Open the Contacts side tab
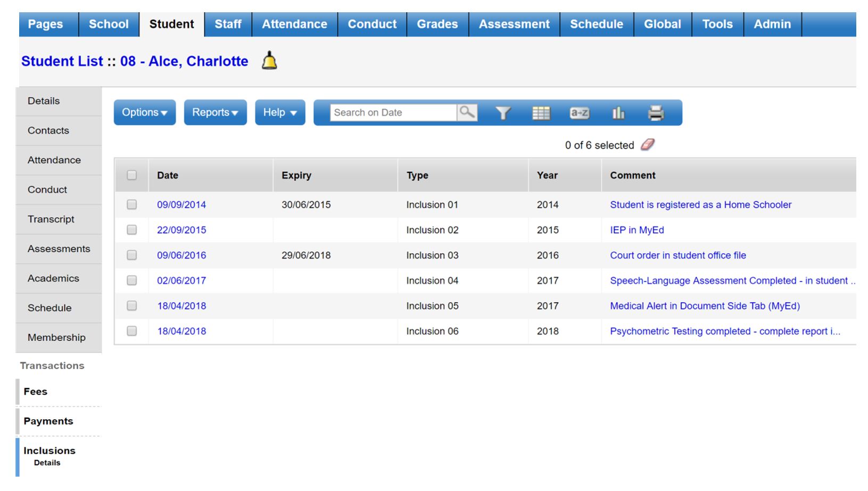 click(48, 130)
